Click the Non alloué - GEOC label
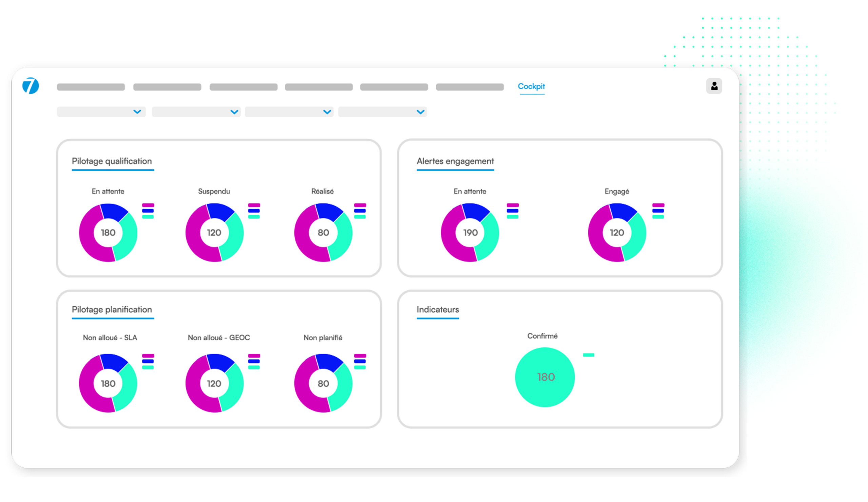868x502 pixels. (219, 337)
